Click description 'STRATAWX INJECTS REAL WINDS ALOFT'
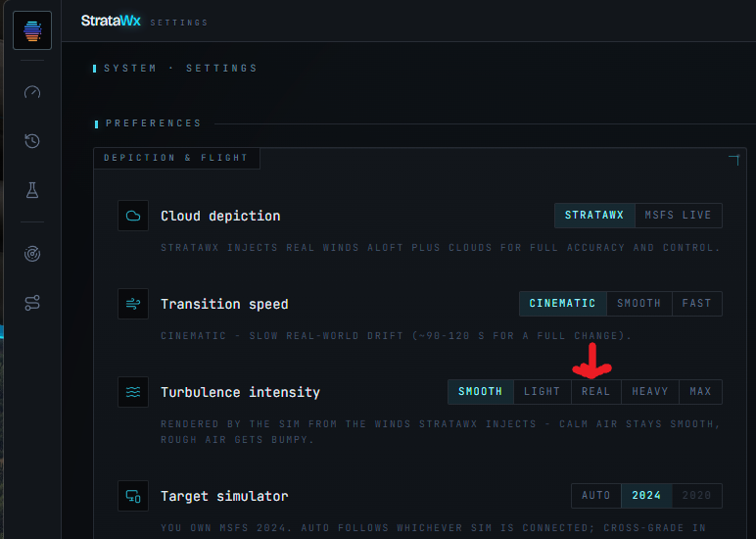The image size is (756, 539). [441, 248]
